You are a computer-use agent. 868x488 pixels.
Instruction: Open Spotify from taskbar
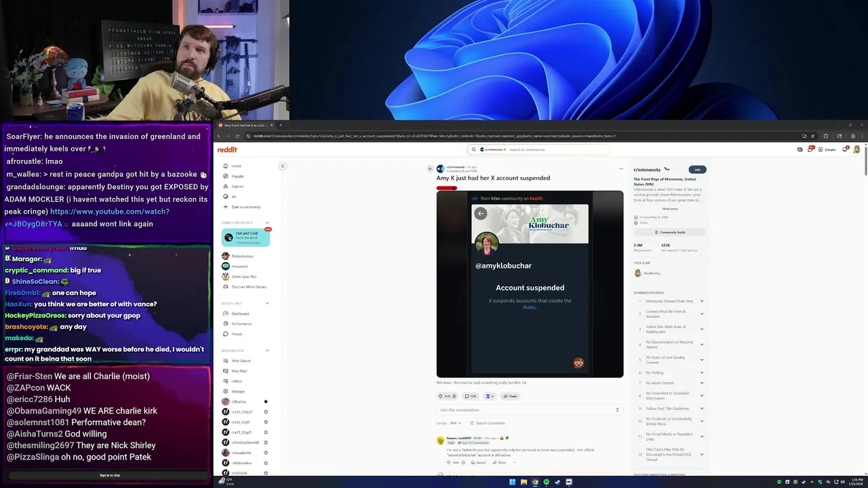[x=547, y=482]
